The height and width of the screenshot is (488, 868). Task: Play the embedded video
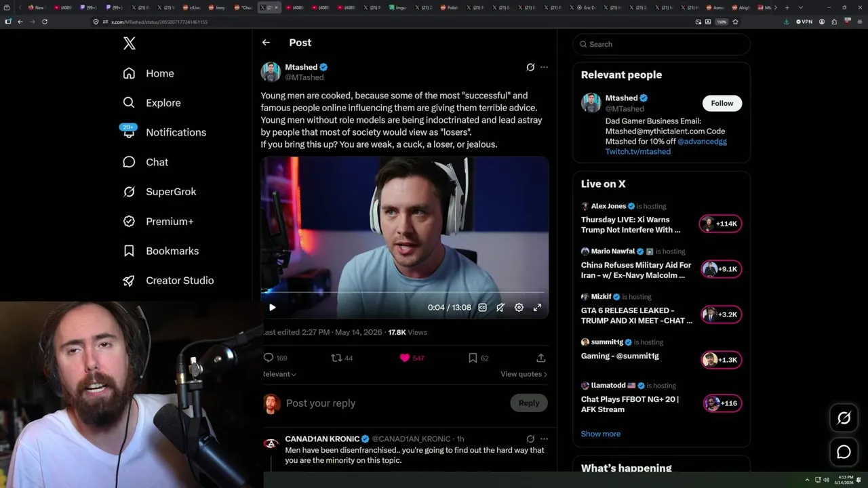(272, 307)
